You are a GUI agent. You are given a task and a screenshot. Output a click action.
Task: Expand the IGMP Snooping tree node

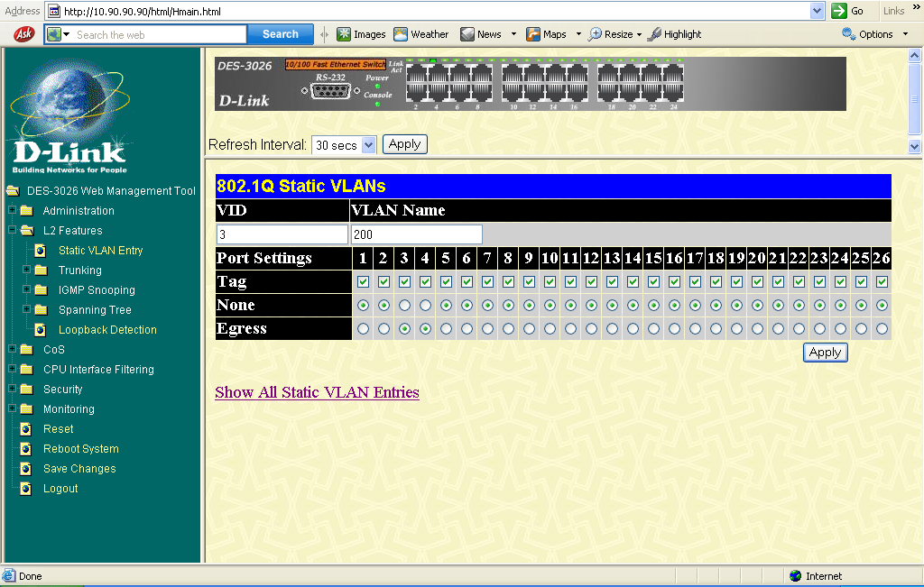point(26,289)
